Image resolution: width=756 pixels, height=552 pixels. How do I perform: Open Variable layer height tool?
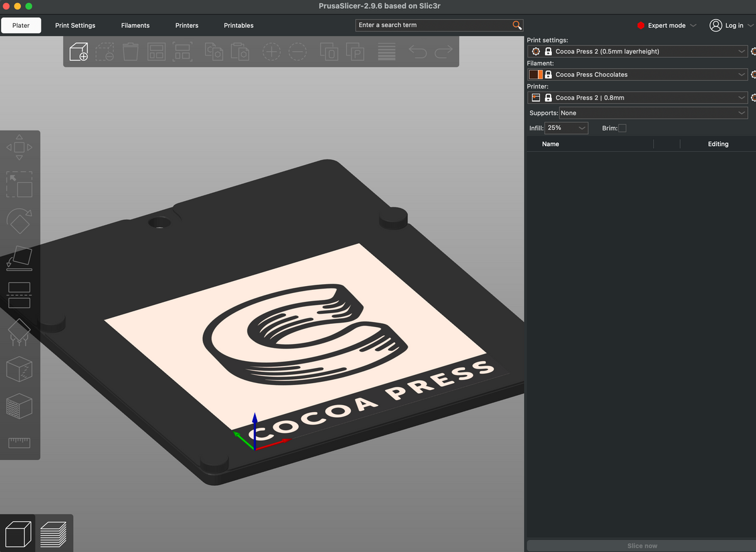point(387,52)
